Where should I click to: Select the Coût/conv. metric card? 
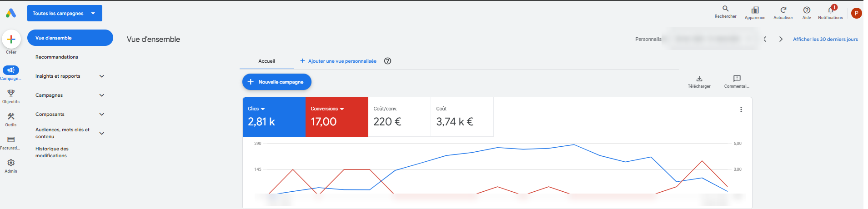coord(399,117)
